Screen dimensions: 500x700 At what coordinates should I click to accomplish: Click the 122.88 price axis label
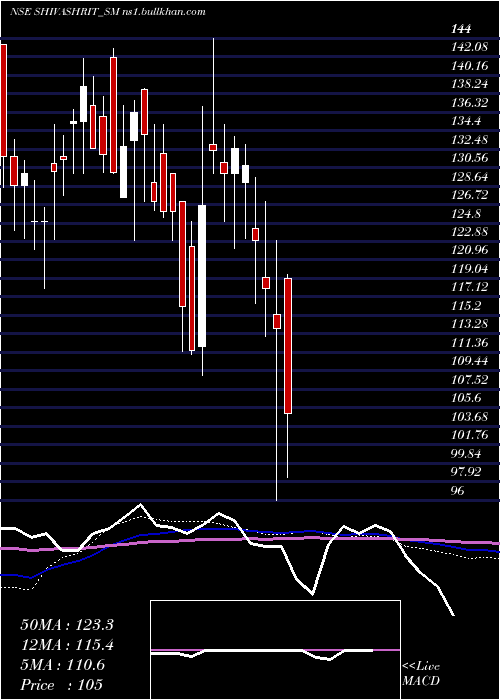pyautogui.click(x=469, y=232)
